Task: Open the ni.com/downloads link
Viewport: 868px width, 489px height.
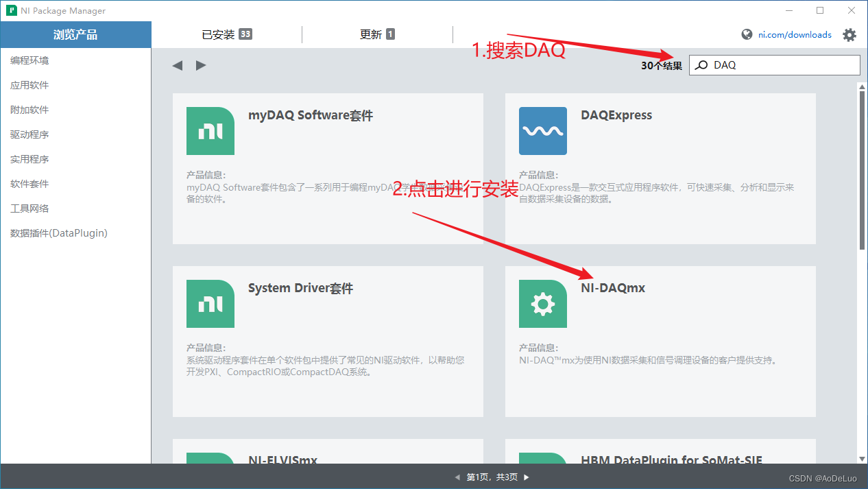Action: pyautogui.click(x=795, y=34)
